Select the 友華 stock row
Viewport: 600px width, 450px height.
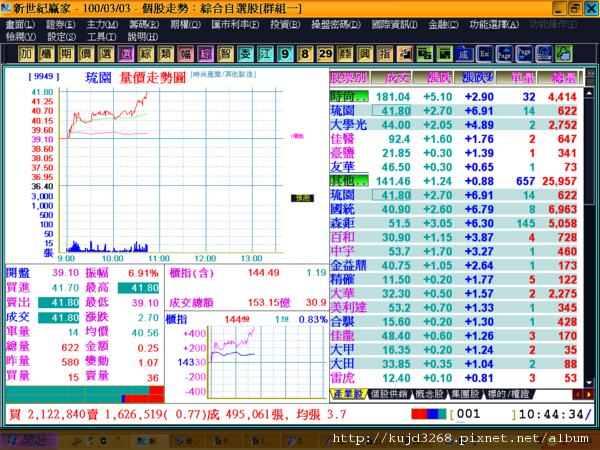pyautogui.click(x=456, y=167)
